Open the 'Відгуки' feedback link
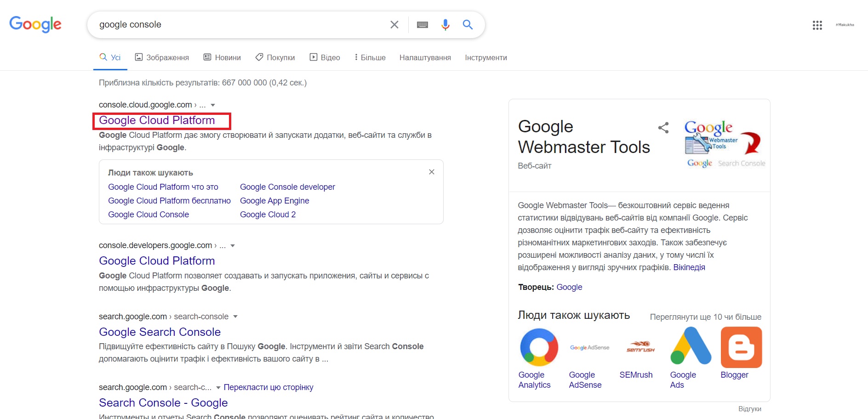This screenshot has height=419, width=868. pyautogui.click(x=750, y=409)
